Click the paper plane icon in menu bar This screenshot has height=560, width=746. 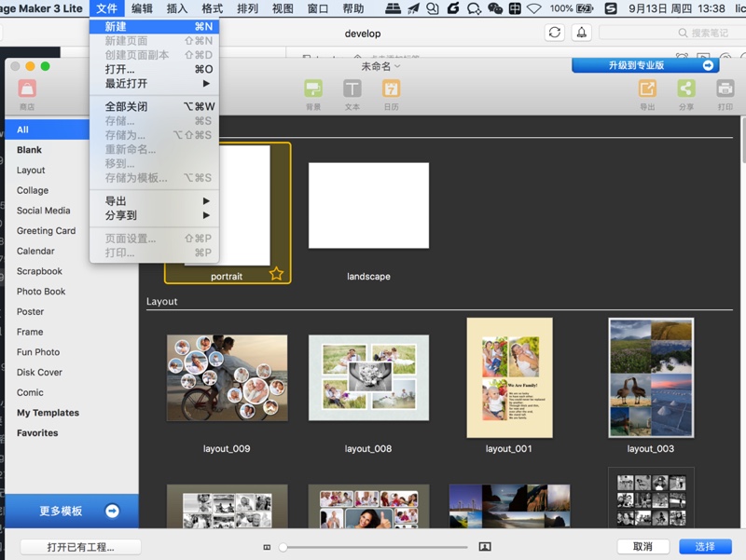click(x=413, y=8)
